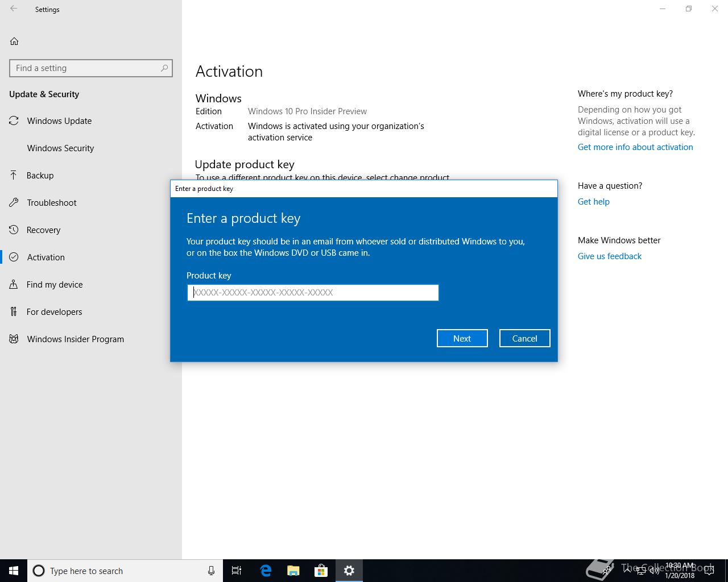Click the Find my device person icon
Viewport: 728px width, 582px height.
point(14,285)
